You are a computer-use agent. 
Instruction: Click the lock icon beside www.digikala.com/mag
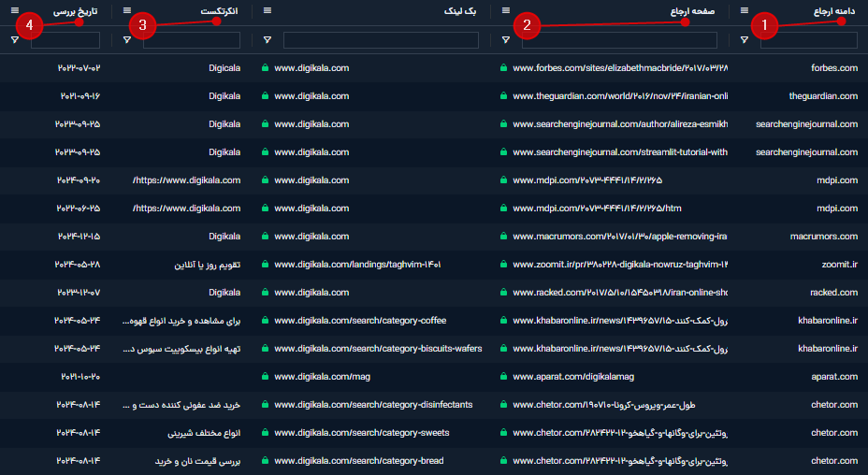pos(265,377)
